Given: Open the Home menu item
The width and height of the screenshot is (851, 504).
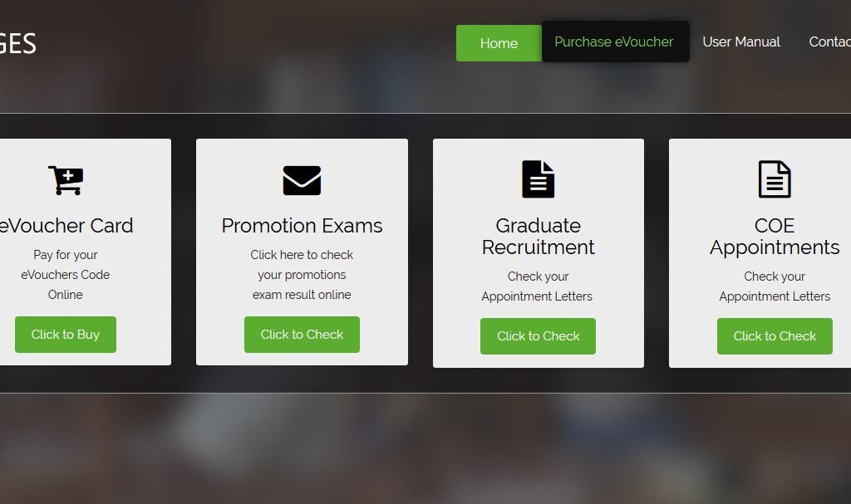Looking at the screenshot, I should [x=499, y=43].
